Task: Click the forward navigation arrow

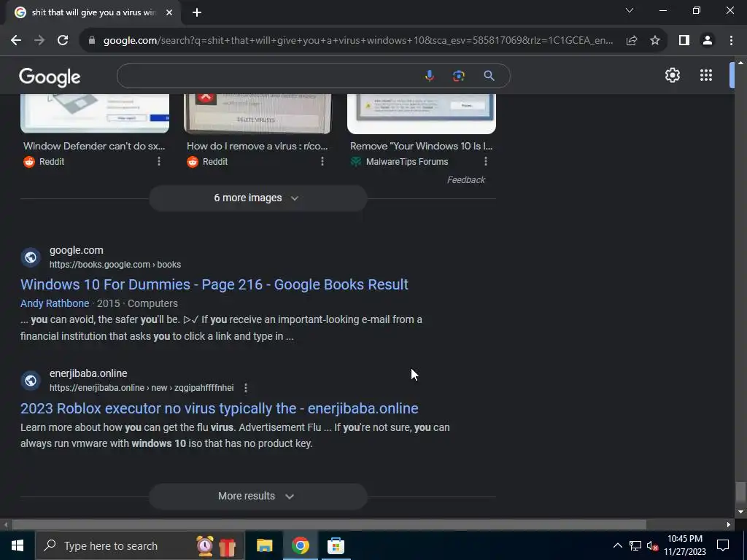Action: tap(39, 41)
